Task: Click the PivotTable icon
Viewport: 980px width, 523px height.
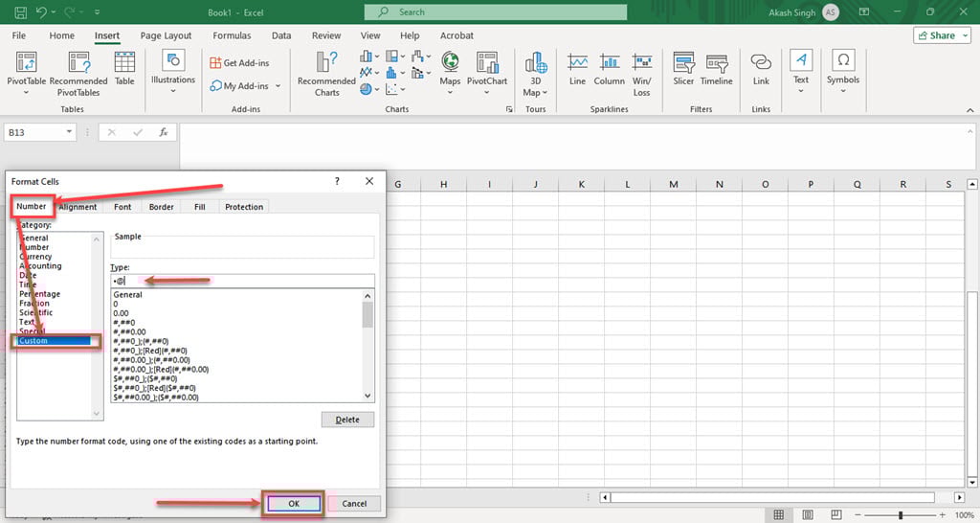Action: coord(26,62)
